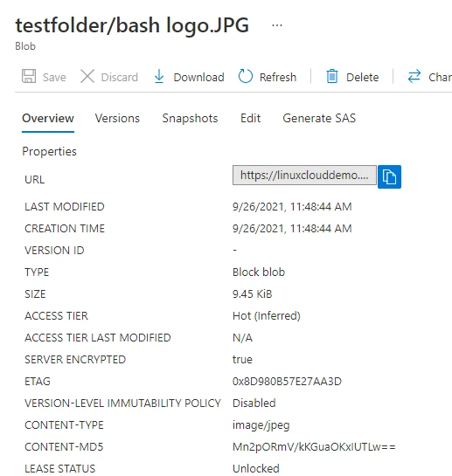
Task: Click the CONTENT-MD5 label
Action: 64,447
